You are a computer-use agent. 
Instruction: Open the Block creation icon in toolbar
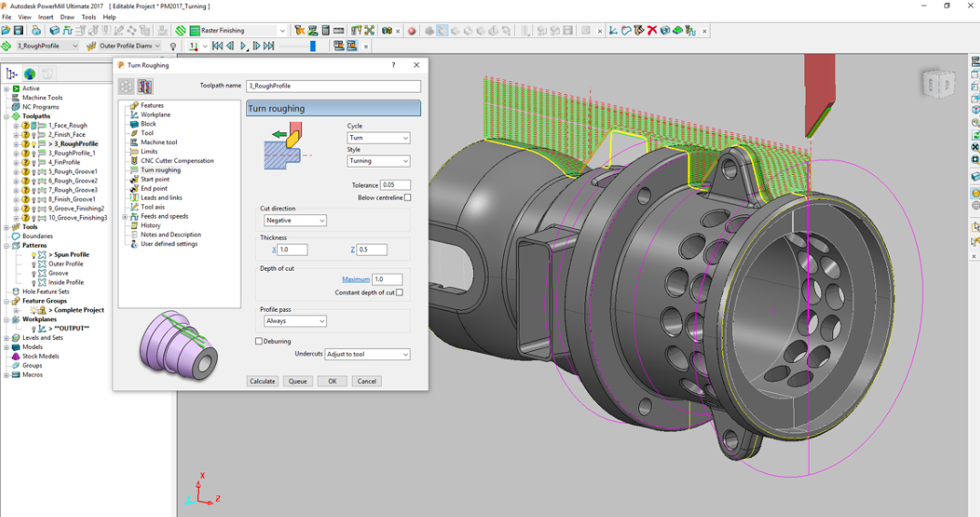[55, 30]
